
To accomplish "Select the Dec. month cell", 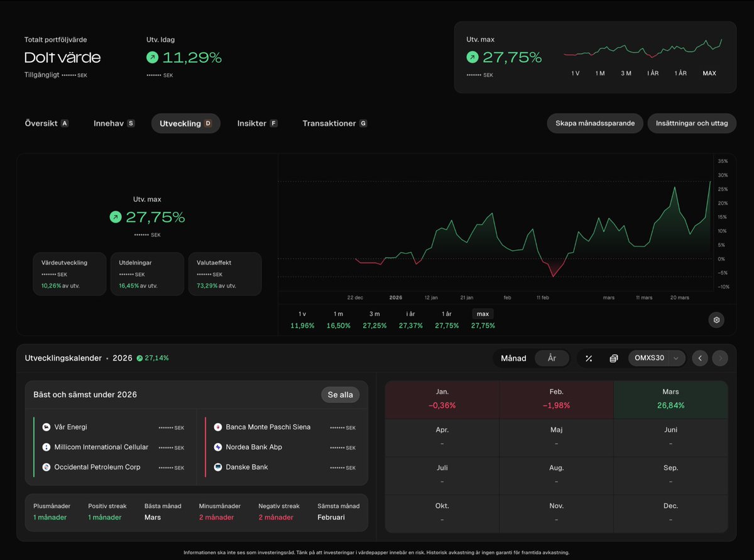I will pos(670,513).
